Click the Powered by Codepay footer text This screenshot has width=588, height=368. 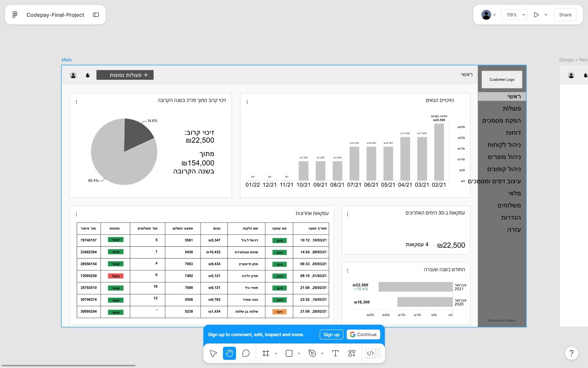[x=502, y=321]
